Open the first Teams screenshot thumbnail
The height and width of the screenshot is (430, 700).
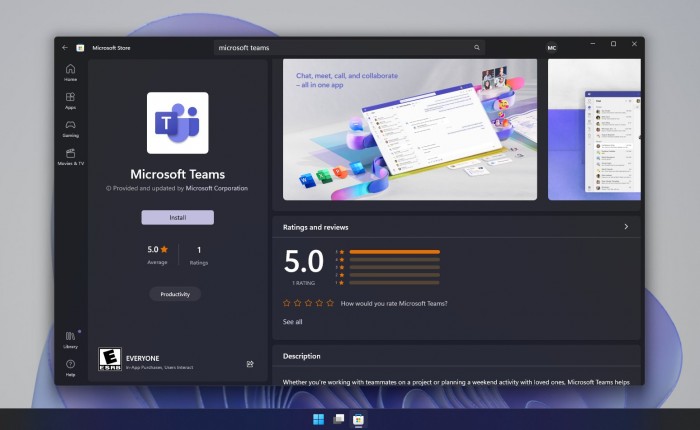(409, 129)
